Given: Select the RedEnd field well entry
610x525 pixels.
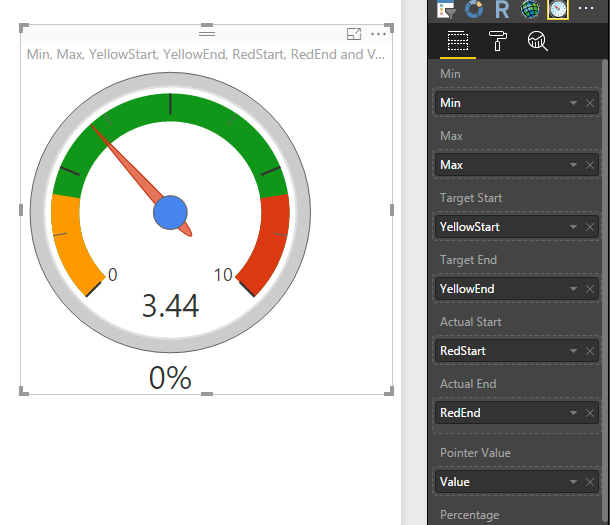Looking at the screenshot, I should click(x=516, y=413).
